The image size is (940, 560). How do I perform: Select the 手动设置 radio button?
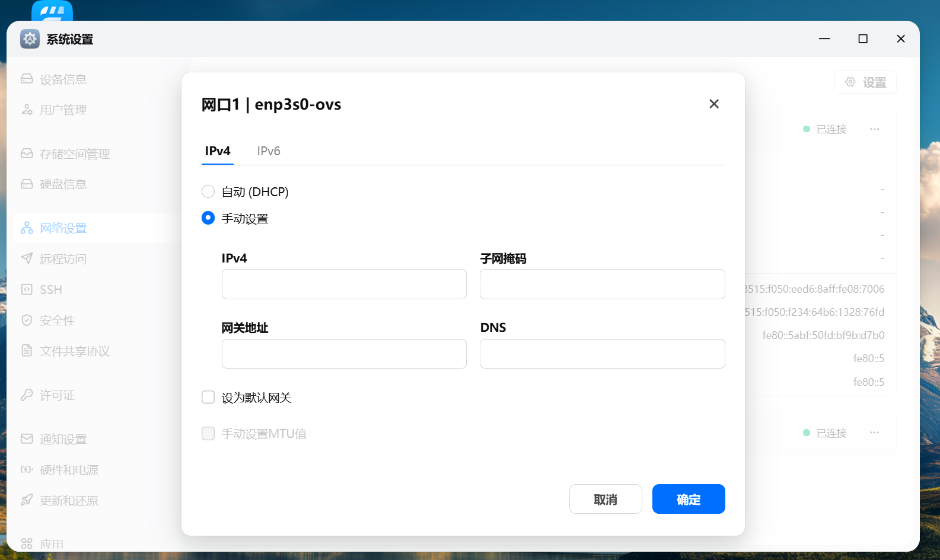click(x=208, y=218)
